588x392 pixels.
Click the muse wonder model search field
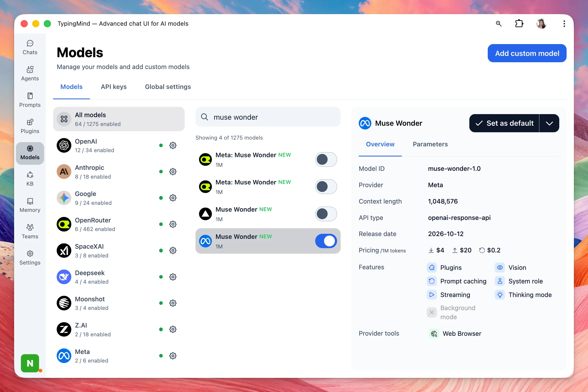click(268, 117)
